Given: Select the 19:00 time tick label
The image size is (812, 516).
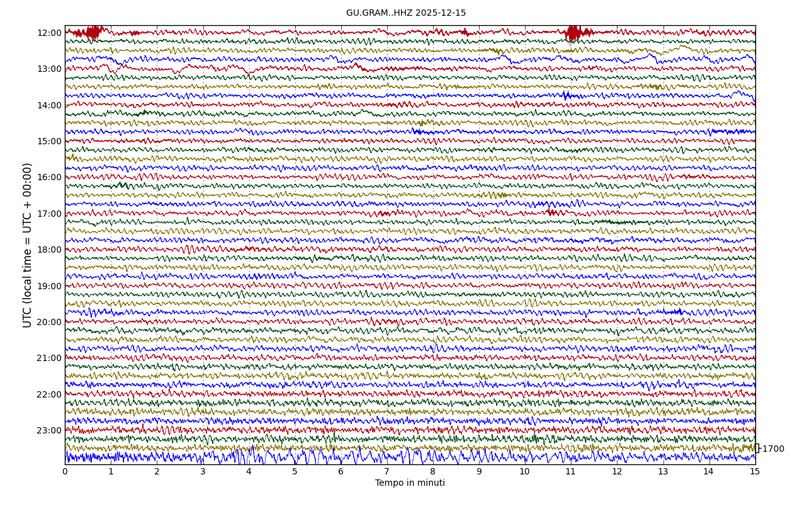Looking at the screenshot, I should coord(49,286).
